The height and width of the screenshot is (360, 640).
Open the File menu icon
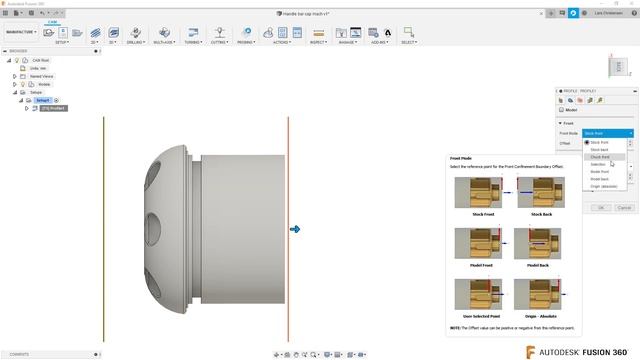pyautogui.click(x=17, y=13)
